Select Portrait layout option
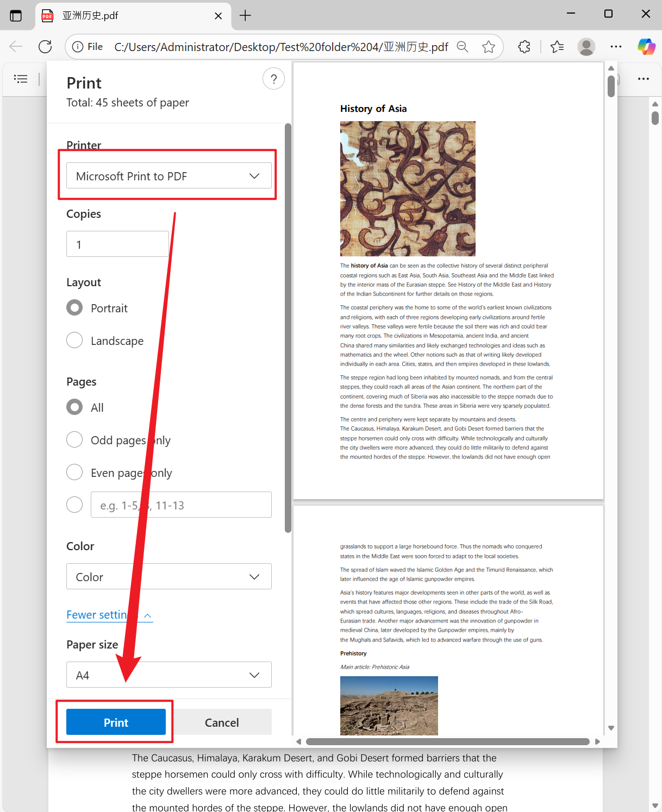 (74, 308)
